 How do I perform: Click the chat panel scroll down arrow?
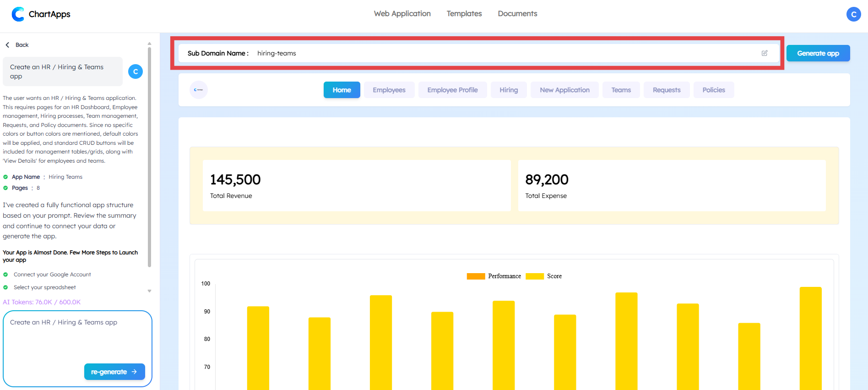[x=149, y=291]
